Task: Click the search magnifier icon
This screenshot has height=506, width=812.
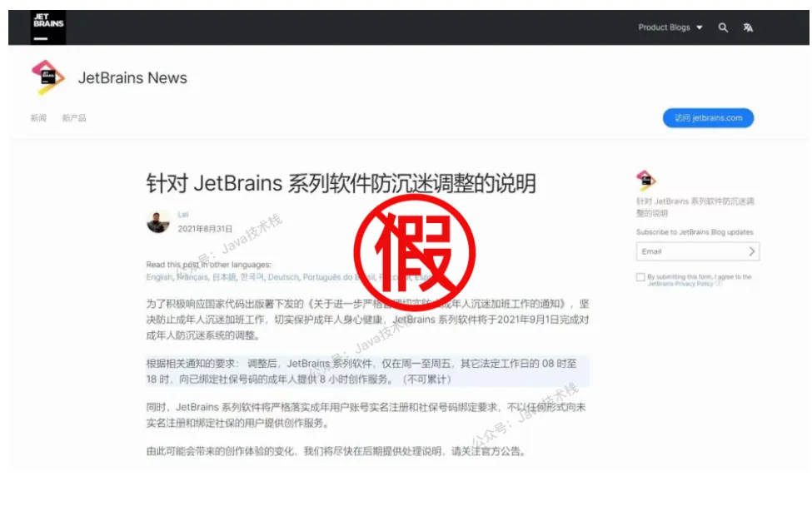Action: coord(723,28)
